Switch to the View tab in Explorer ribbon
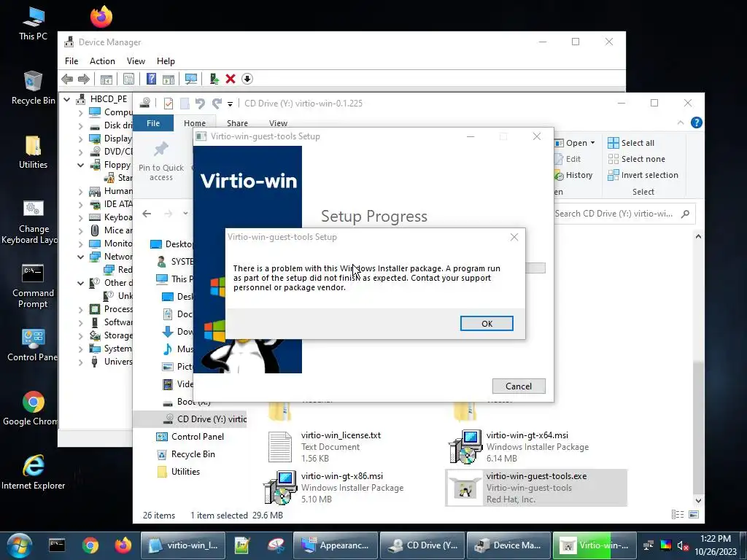747x560 pixels. point(278,123)
